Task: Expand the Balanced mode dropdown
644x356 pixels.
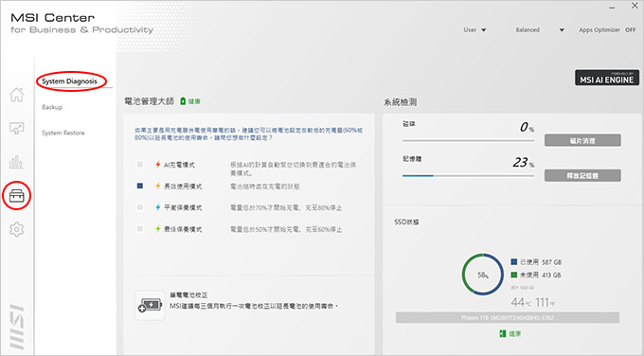Action: pyautogui.click(x=562, y=30)
